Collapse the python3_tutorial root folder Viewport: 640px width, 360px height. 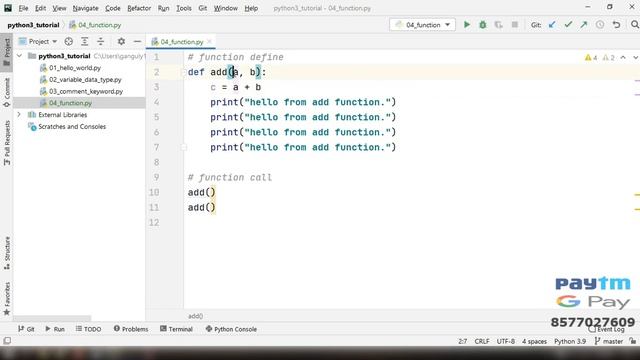(x=19, y=56)
